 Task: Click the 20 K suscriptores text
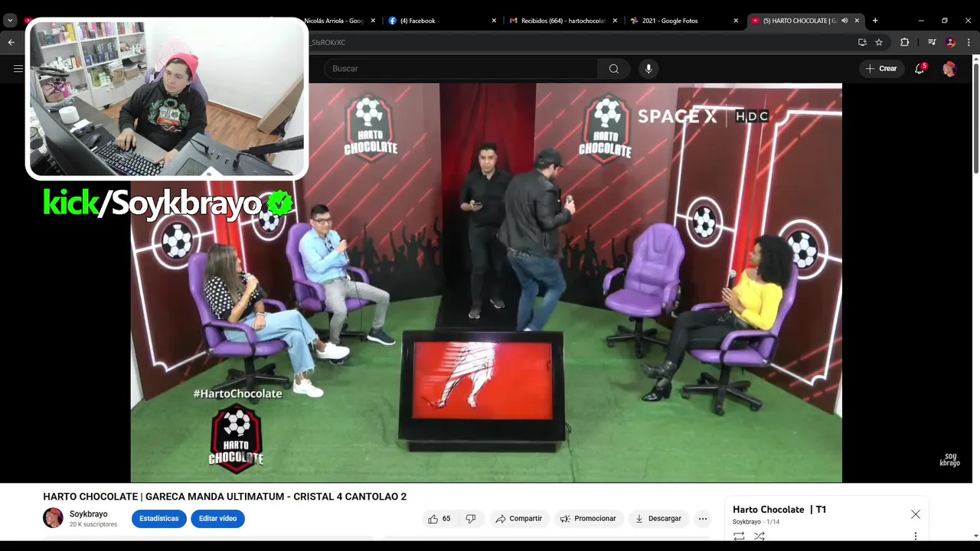pyautogui.click(x=93, y=525)
